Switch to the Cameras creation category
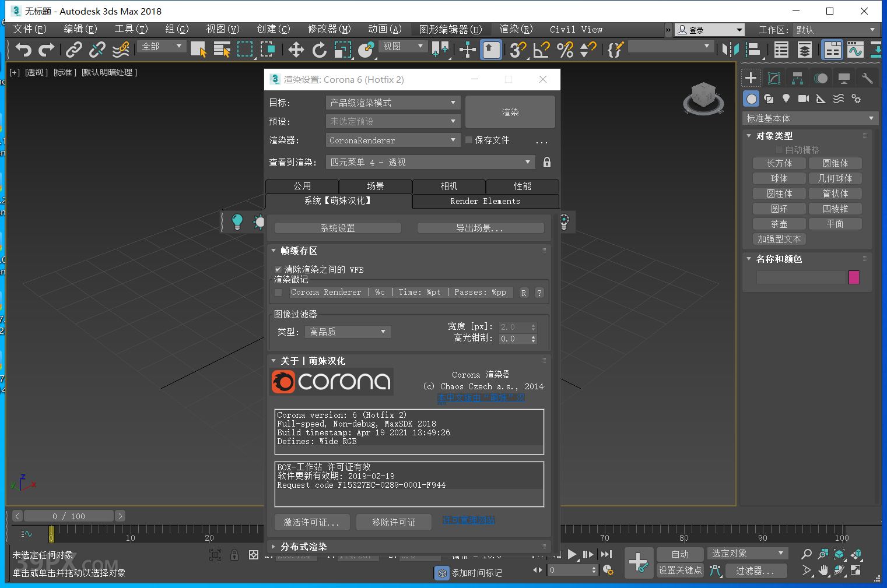887x588 pixels. [803, 98]
